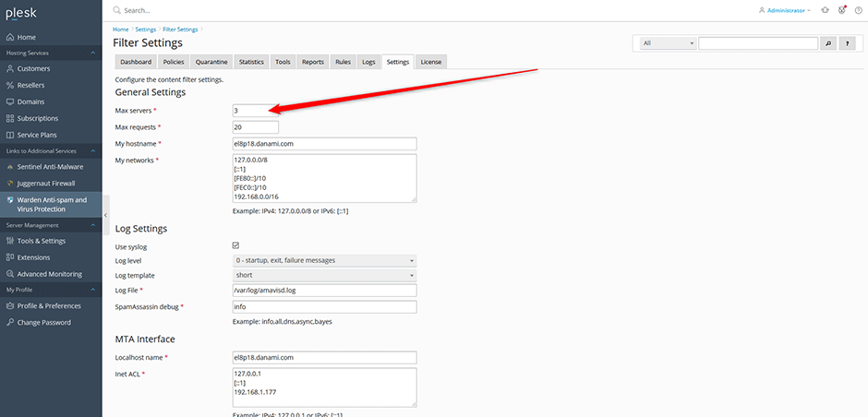
Task: Click the Max requests input field
Action: click(255, 127)
